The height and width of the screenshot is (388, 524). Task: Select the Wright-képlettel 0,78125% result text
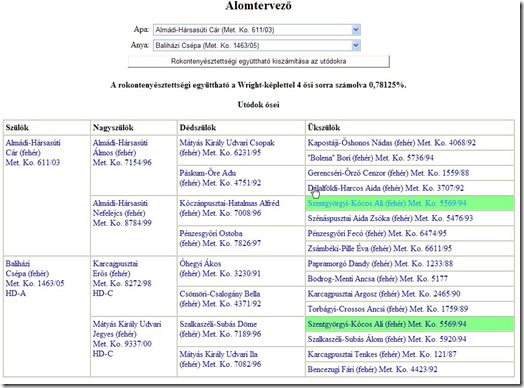coord(258,85)
